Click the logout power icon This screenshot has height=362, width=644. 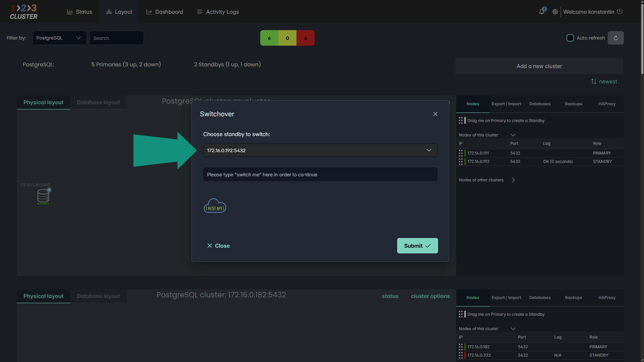[620, 11]
